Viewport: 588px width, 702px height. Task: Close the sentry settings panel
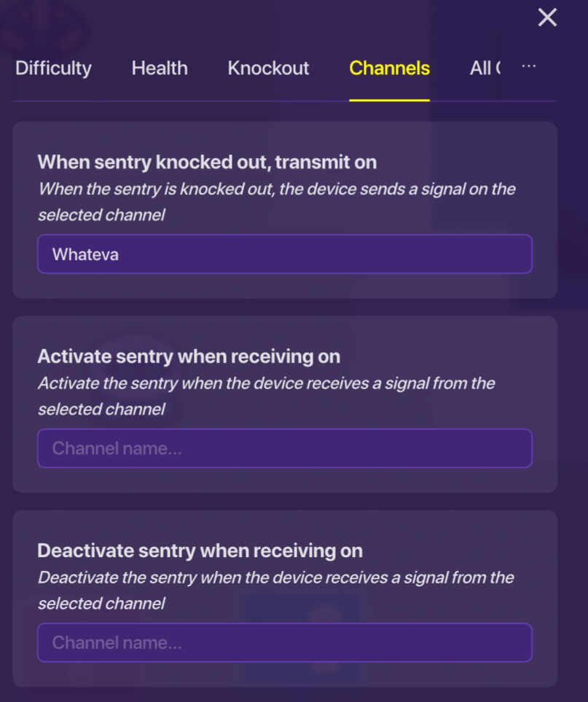tap(547, 17)
